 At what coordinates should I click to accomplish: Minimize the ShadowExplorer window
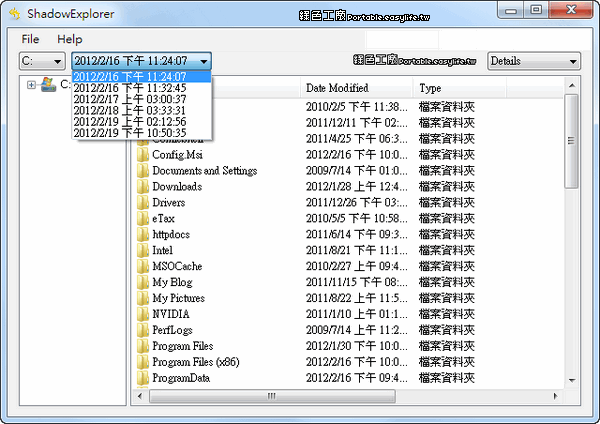click(x=511, y=10)
